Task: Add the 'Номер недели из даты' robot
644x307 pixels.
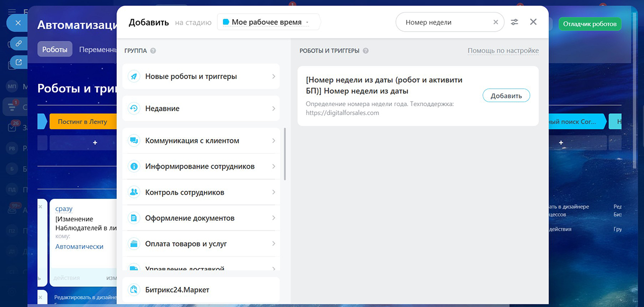Action: (506, 96)
